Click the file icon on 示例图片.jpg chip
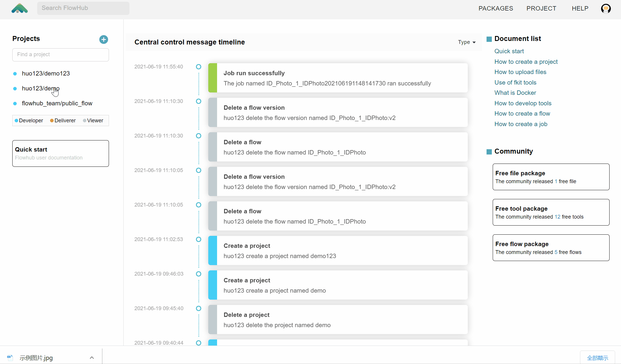 10,358
